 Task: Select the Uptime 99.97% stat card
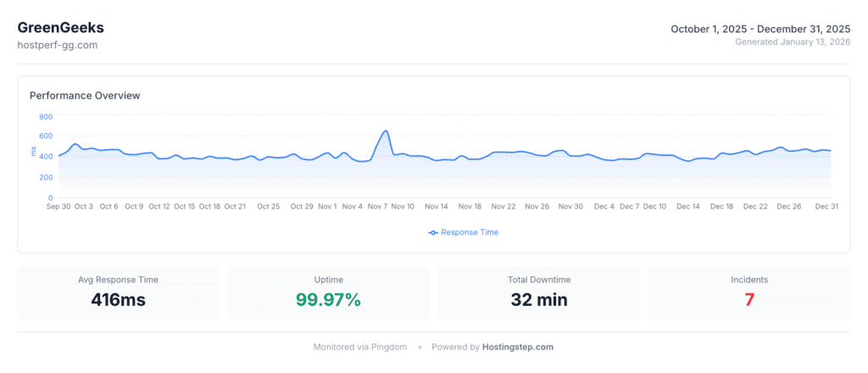(328, 292)
